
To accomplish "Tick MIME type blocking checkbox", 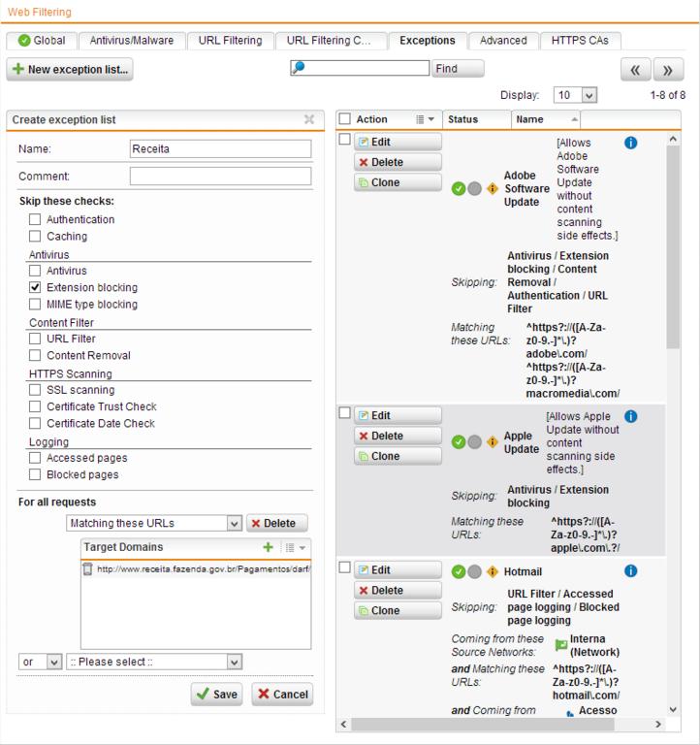I will pos(35,304).
